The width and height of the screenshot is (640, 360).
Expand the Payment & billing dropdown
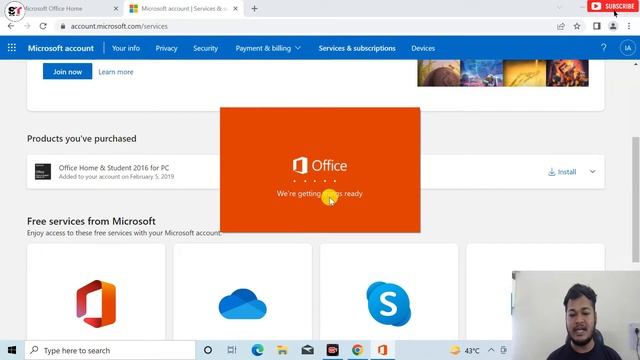coord(268,48)
